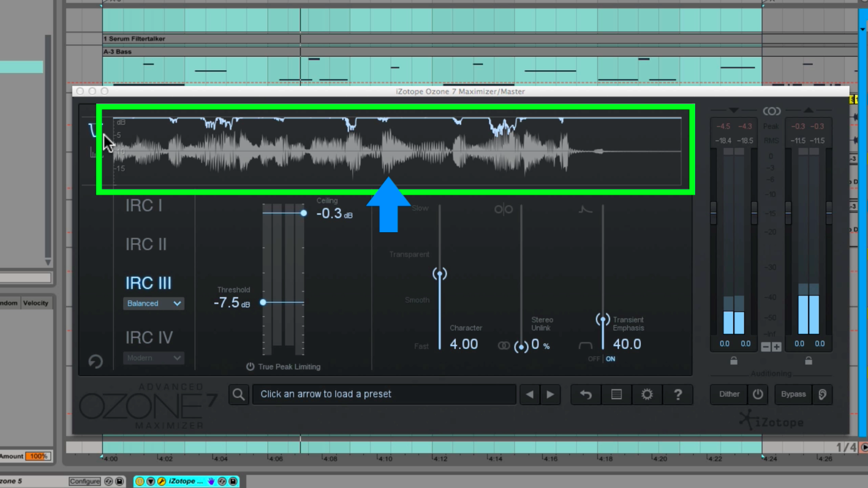Screen dimensions: 868x488
Task: Click the input meter left fader handle
Action: [714, 212]
